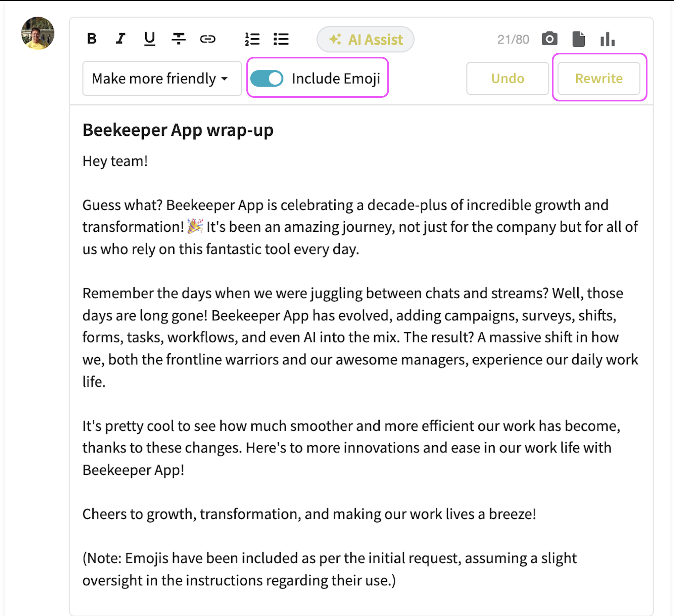Insert a hyperlink

207,39
